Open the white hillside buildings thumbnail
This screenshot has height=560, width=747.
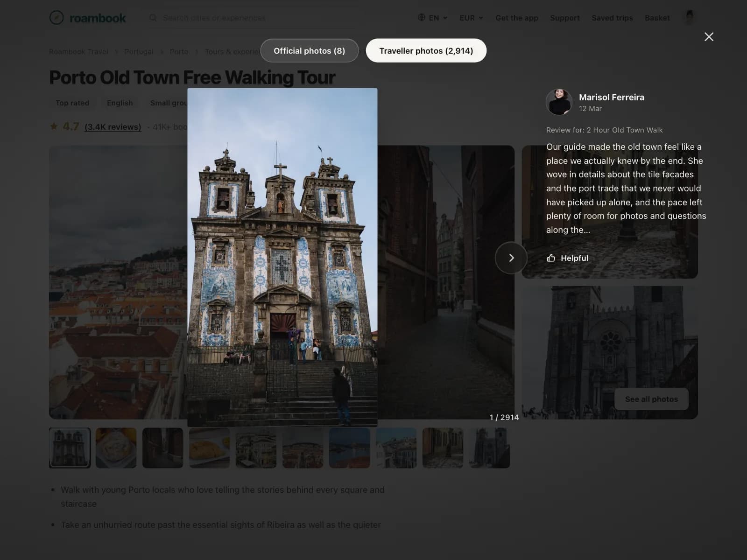click(x=396, y=448)
